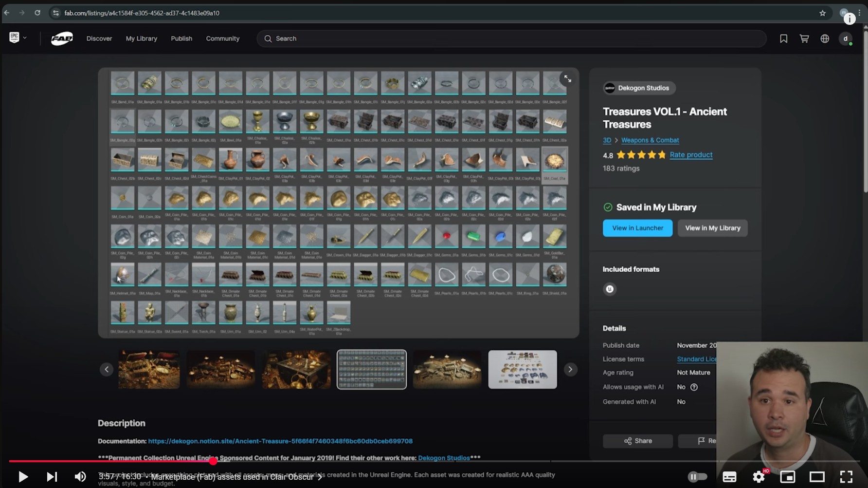Click the info card icon at top right
This screenshot has width=868, height=488.
point(850,19)
